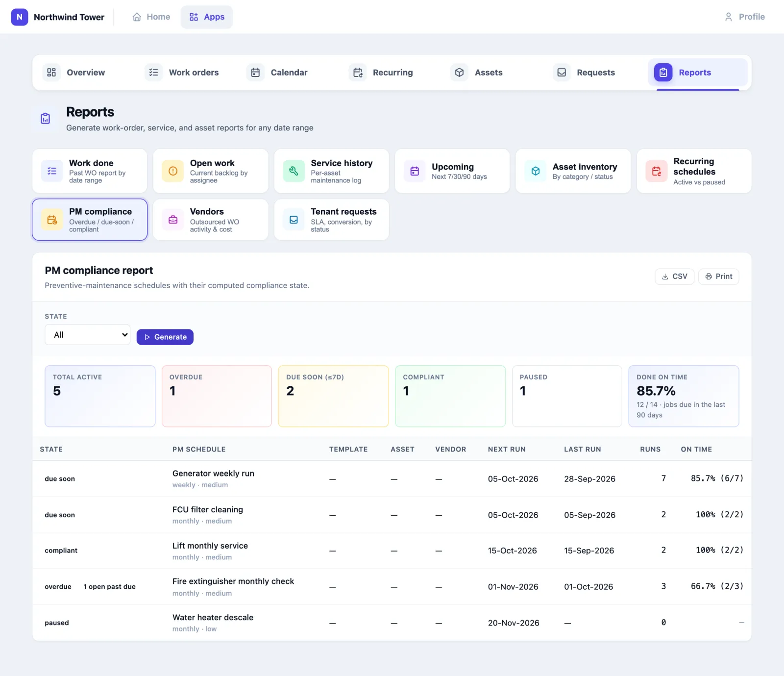Click Water heater descale schedule name
784x676 pixels.
(x=213, y=618)
